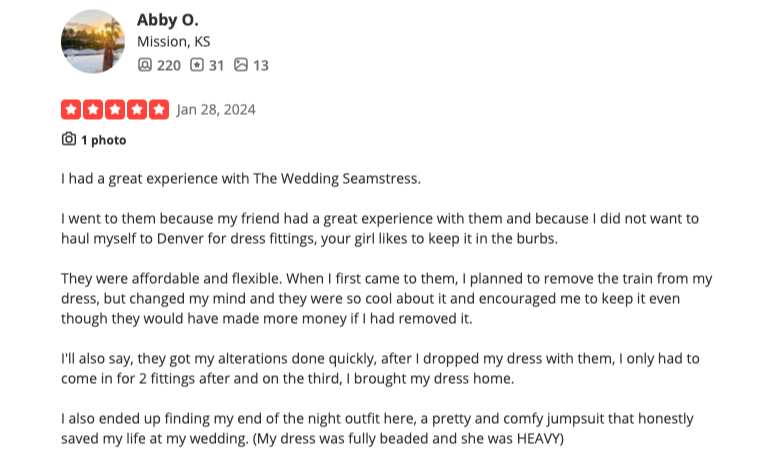Viewport: 758px width, 460px height.
Task: Click the photos count icon
Action: [x=241, y=65]
